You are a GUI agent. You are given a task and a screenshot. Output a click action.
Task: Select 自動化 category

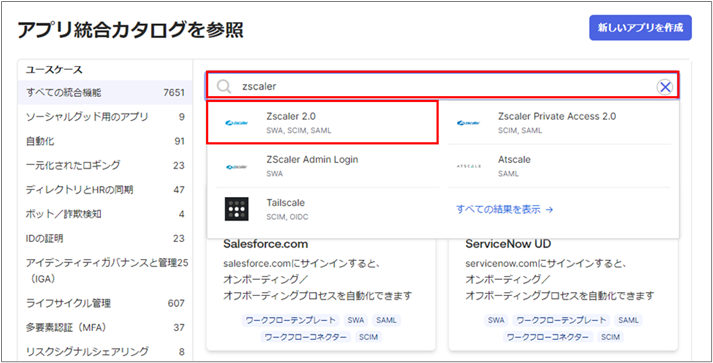point(105,141)
